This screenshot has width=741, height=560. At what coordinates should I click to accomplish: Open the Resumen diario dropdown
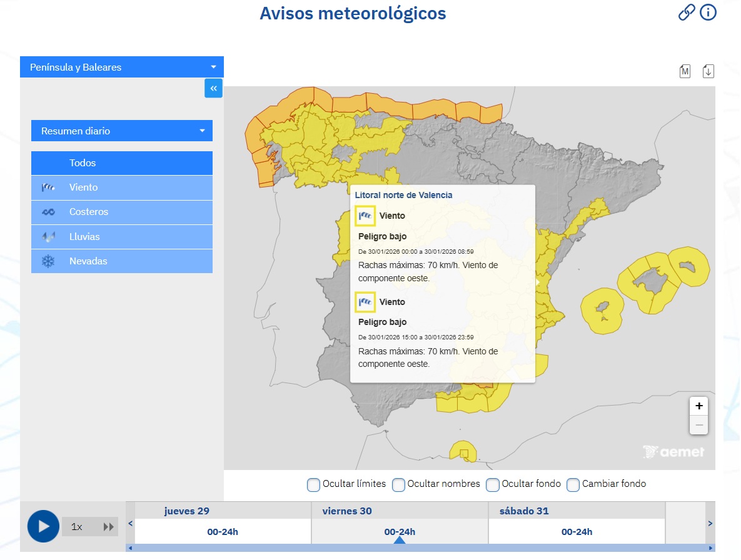pyautogui.click(x=121, y=131)
